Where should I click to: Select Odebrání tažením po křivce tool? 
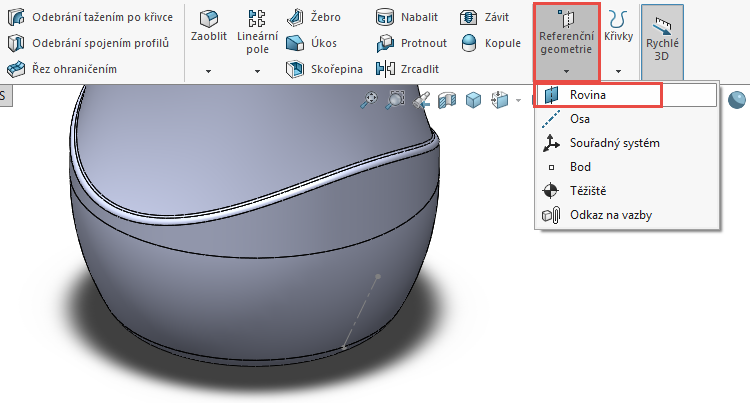tap(90, 17)
